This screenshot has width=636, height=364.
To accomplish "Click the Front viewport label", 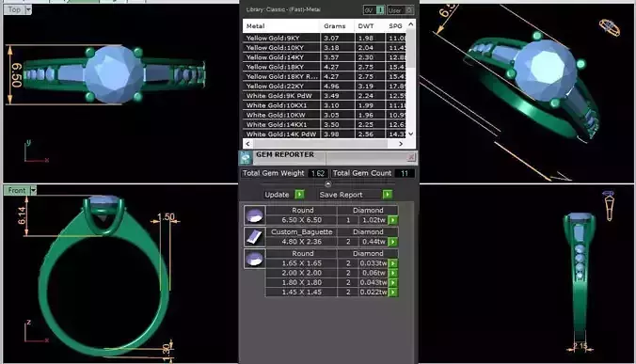I will (x=17, y=190).
